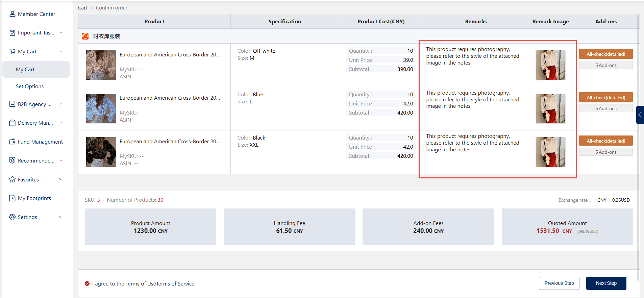This screenshot has height=298, width=644.
Task: Expand the B2B Agency menu chevron
Action: click(x=61, y=104)
